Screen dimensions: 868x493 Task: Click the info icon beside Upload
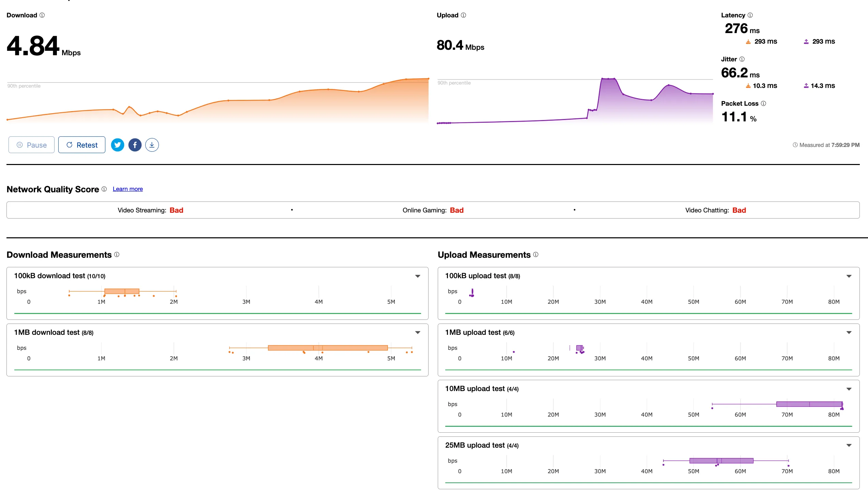(463, 15)
